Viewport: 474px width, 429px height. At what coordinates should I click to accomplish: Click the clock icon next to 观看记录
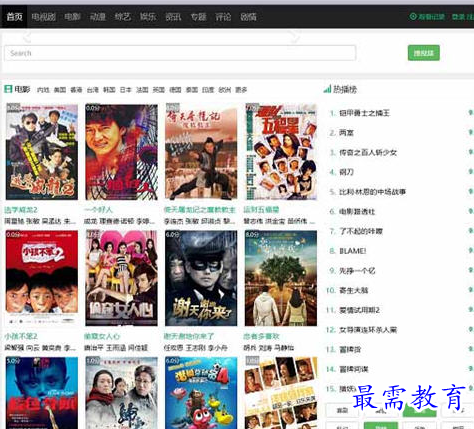413,16
